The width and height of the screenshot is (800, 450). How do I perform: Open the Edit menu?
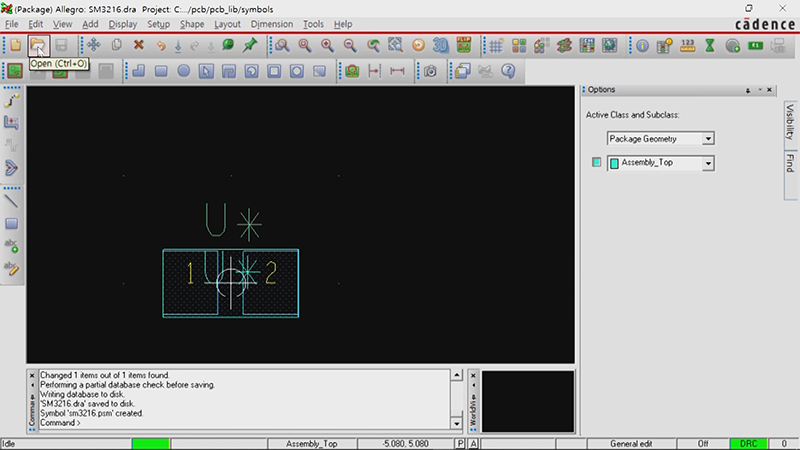(35, 24)
